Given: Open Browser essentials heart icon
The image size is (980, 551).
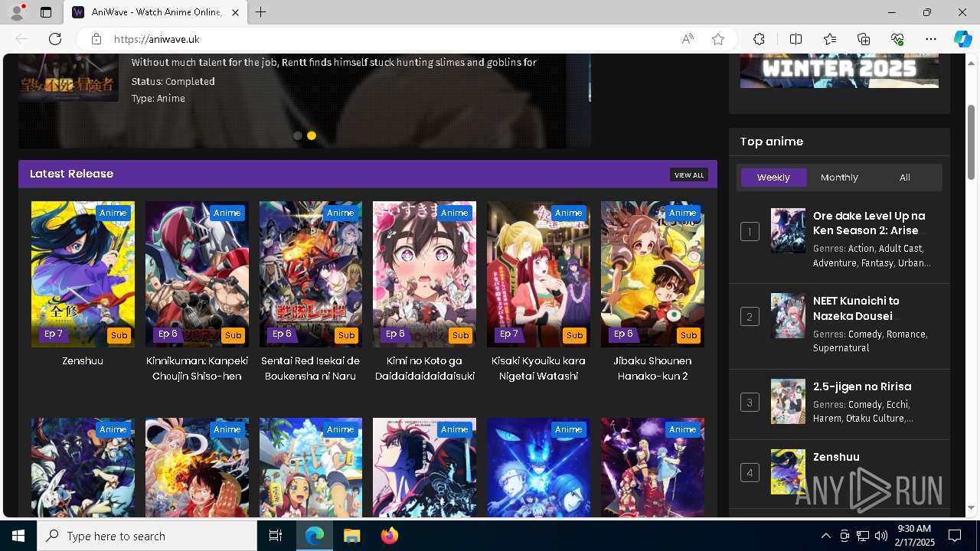Looking at the screenshot, I should tap(897, 39).
